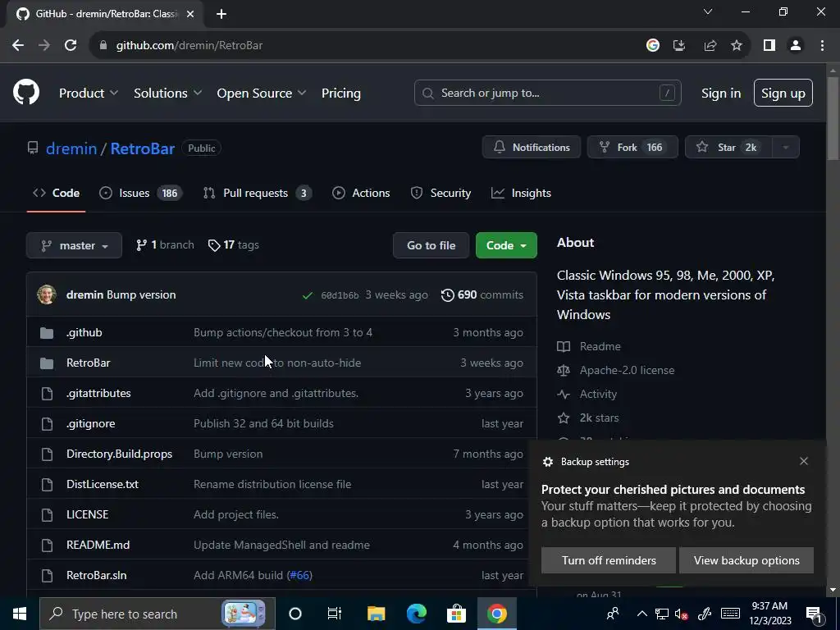Click the muted speaker tray icon
This screenshot has width=840, height=630.
click(x=682, y=614)
